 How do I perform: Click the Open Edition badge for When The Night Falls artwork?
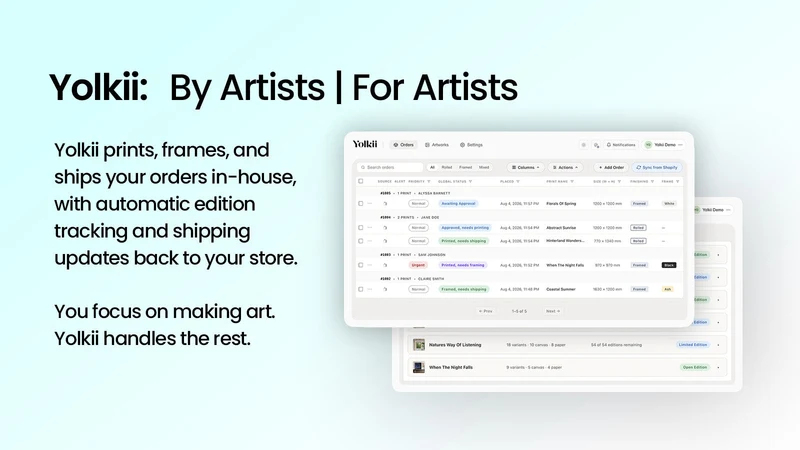pos(695,367)
